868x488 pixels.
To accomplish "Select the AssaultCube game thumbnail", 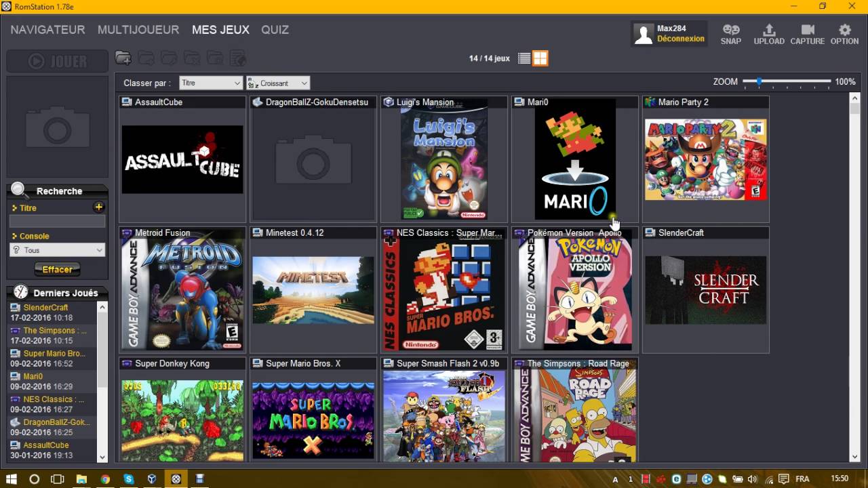I will click(182, 159).
